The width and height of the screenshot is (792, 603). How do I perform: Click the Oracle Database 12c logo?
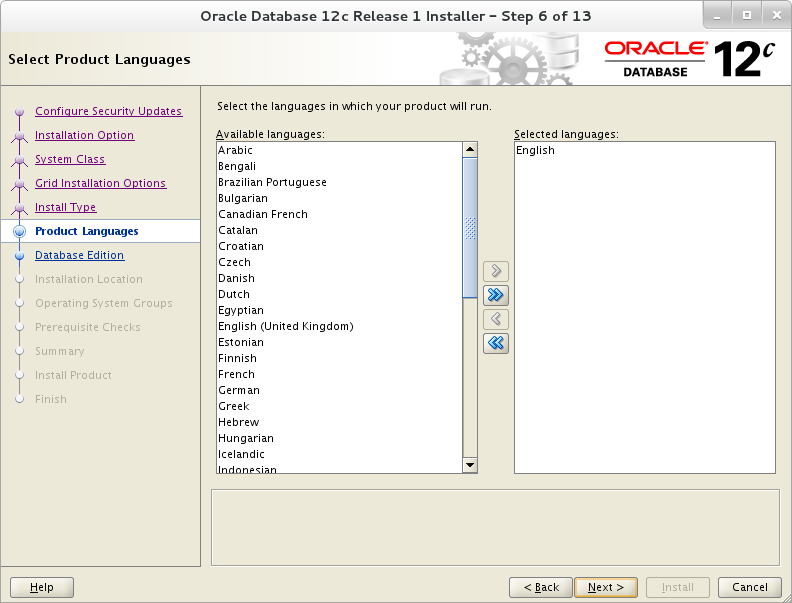(x=689, y=59)
